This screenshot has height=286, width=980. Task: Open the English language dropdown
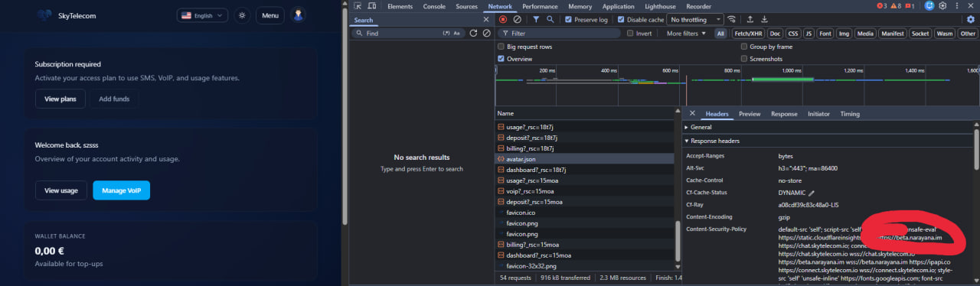(x=202, y=15)
